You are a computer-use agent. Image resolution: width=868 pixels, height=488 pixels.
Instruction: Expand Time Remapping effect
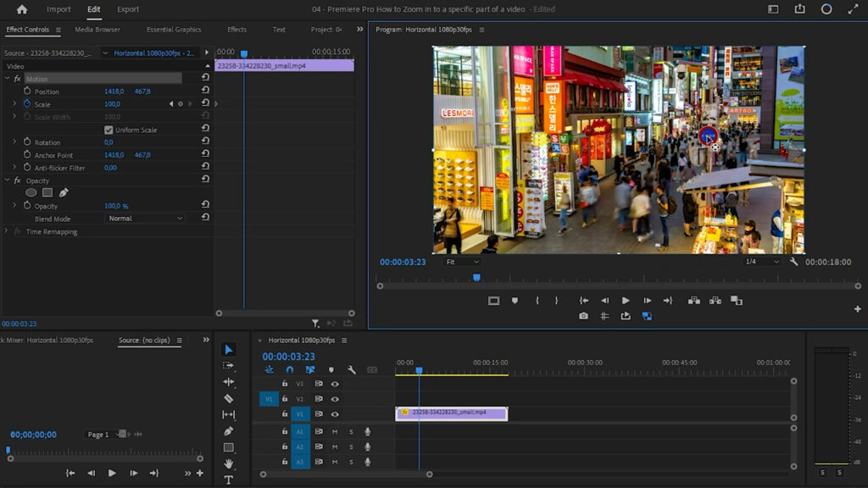(x=6, y=231)
